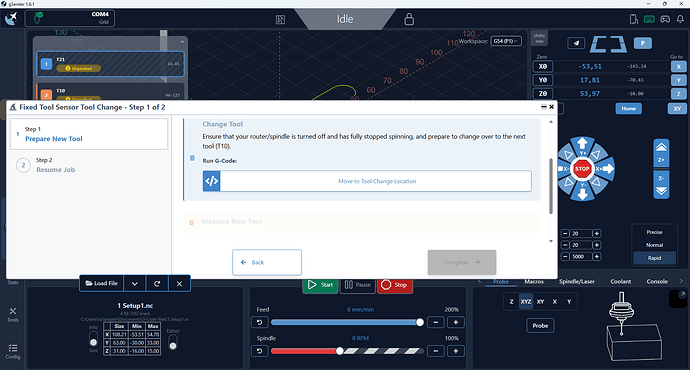Open the gamepad controller icon
Screen dimensions: 690x370
(665, 19)
